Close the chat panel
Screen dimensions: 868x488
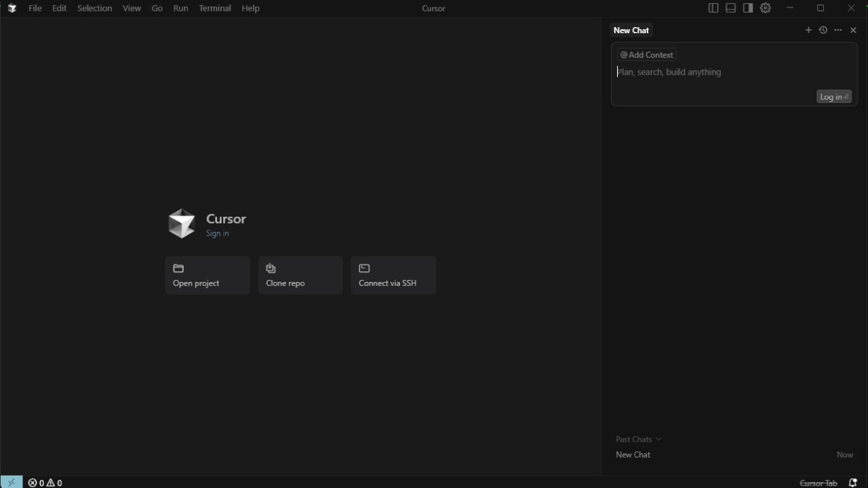pyautogui.click(x=854, y=30)
